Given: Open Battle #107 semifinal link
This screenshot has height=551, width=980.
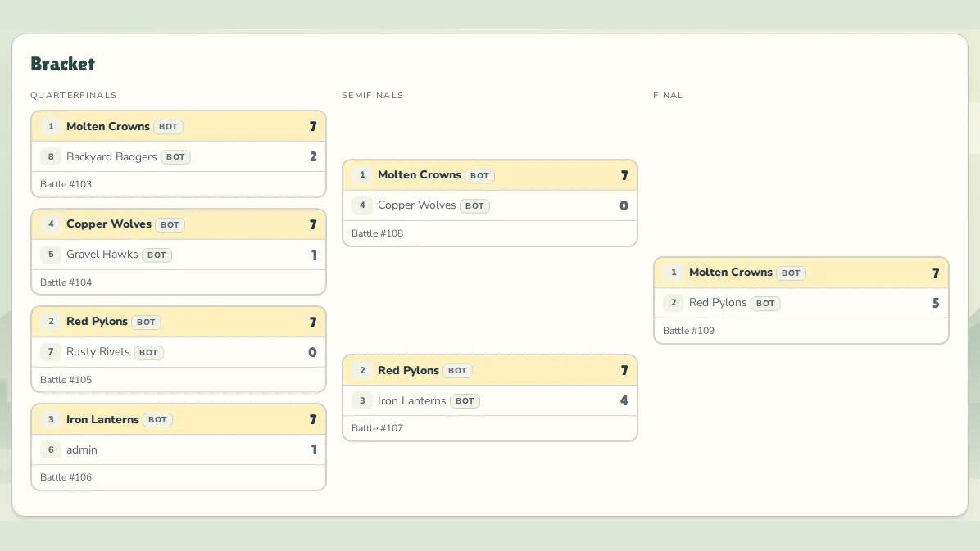Looking at the screenshot, I should (x=377, y=428).
